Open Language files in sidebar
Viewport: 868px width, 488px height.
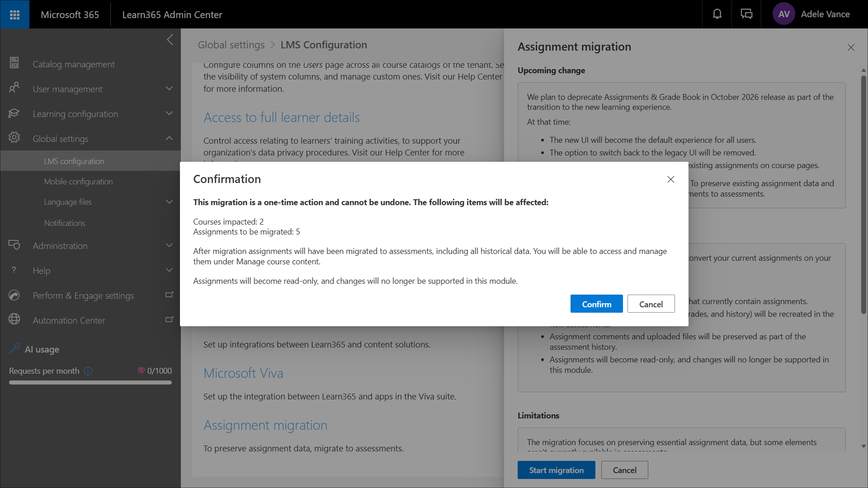[x=68, y=202]
